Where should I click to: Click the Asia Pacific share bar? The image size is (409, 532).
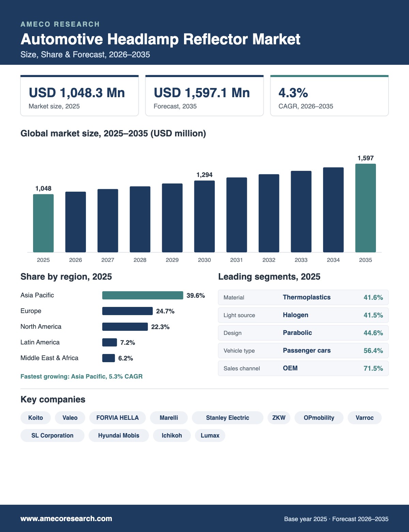click(x=142, y=295)
